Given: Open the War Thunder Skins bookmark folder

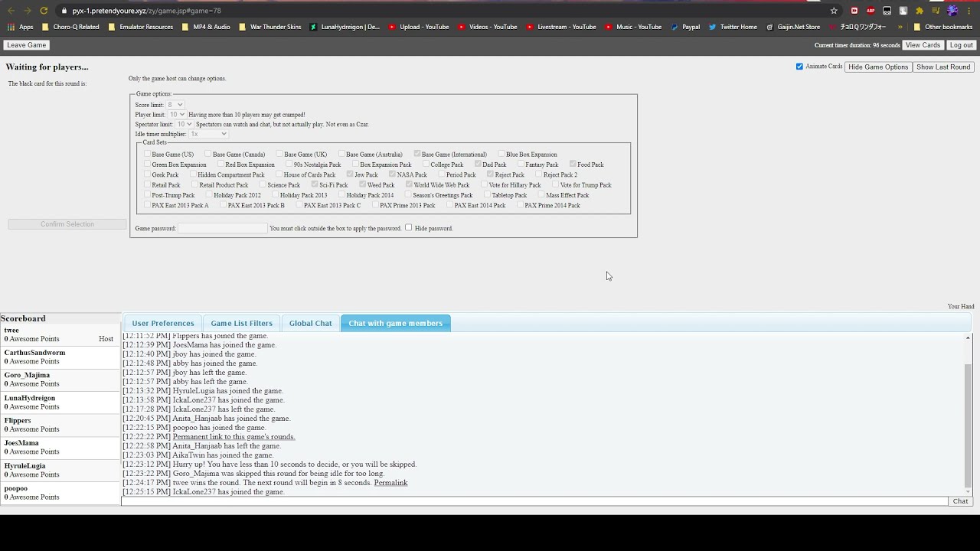Looking at the screenshot, I should pyautogui.click(x=269, y=27).
